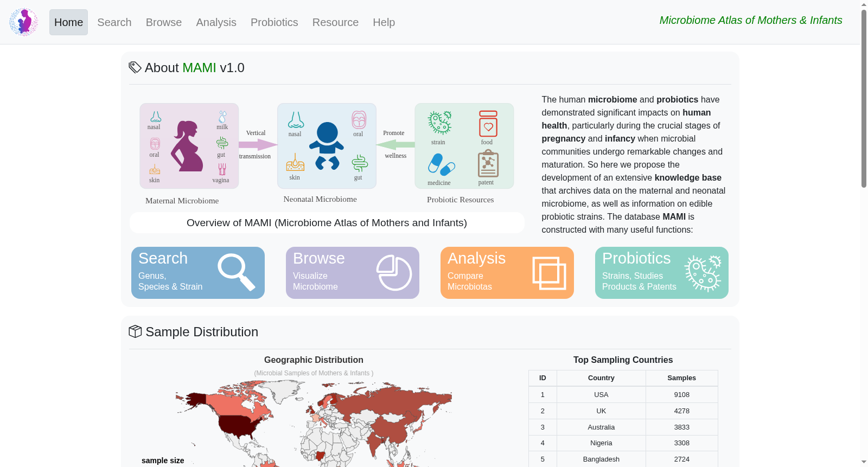The image size is (868, 467).
Task: Open the Search Genus, Species & Strain card
Action: point(198,273)
